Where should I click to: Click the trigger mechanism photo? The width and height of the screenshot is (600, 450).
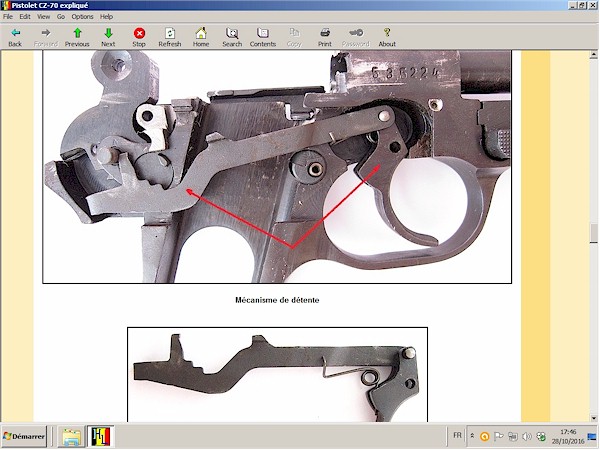277,167
